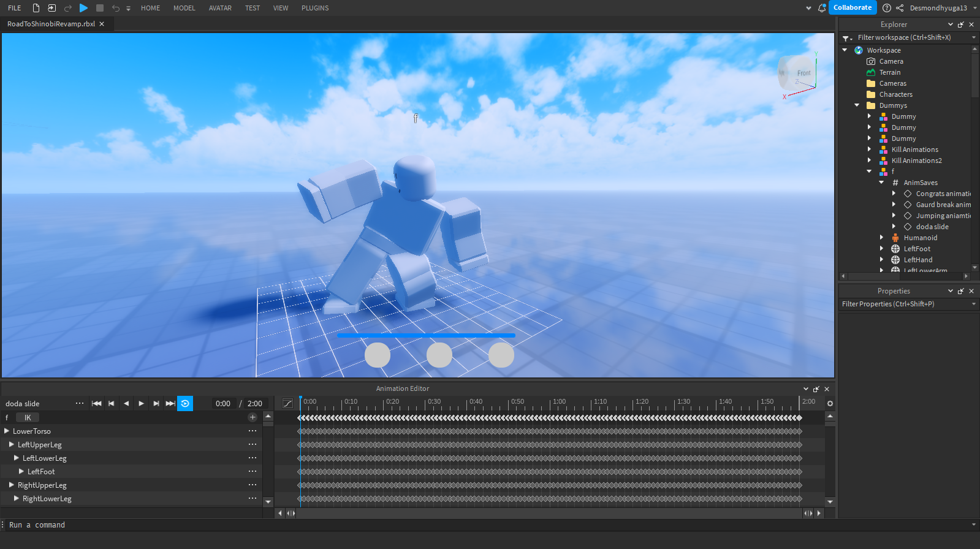Click the end time 2:00 field
Image resolution: width=980 pixels, height=549 pixels.
coord(256,403)
